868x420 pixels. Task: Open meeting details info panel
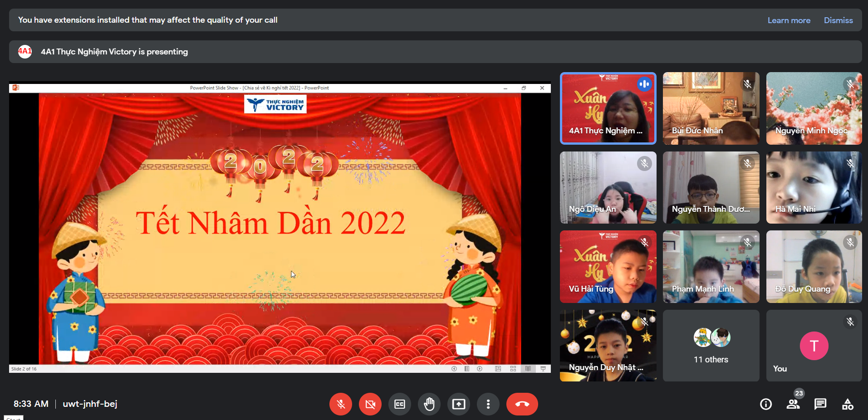[x=766, y=404]
